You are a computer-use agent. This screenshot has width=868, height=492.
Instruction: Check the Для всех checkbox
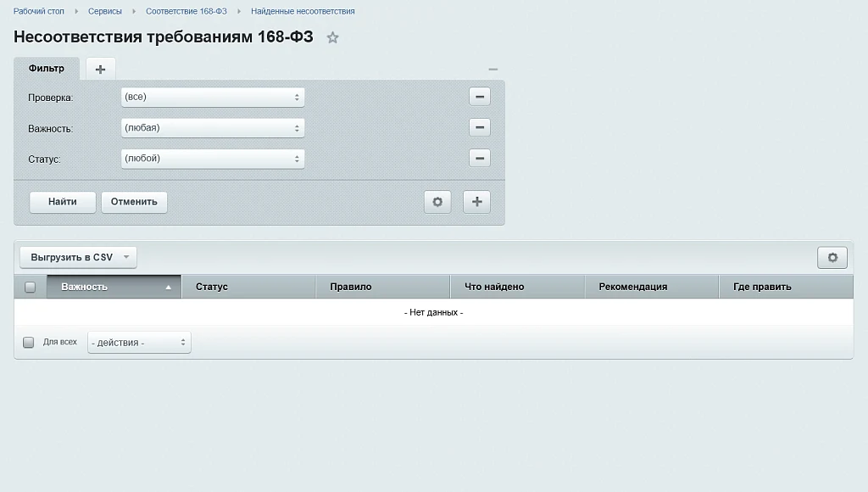pyautogui.click(x=28, y=343)
